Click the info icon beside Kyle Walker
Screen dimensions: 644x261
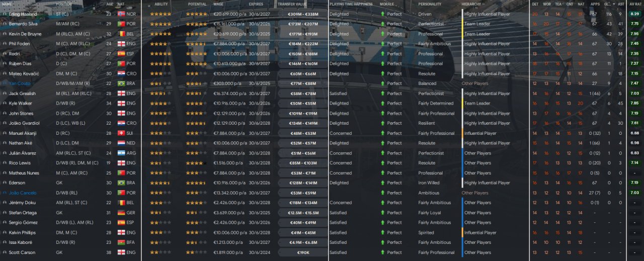point(5,104)
